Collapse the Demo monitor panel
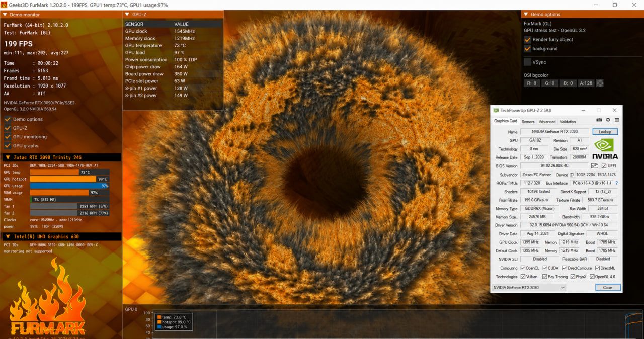644x339 pixels. 5,15
